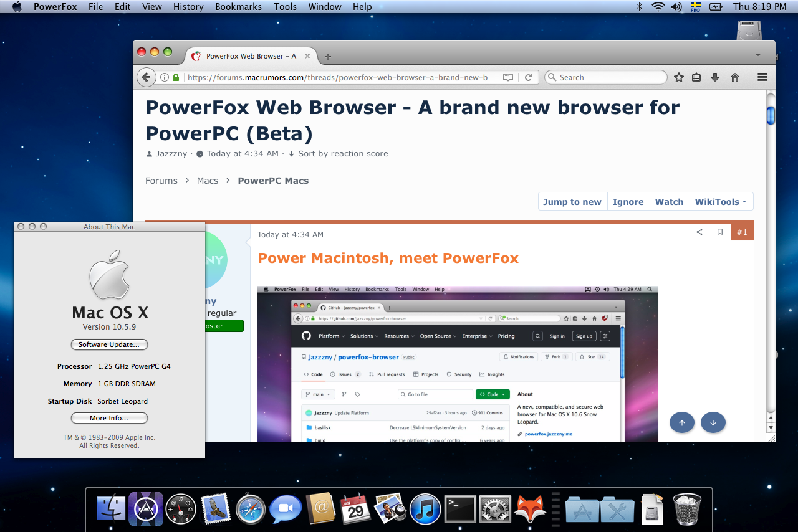Jump to page bottom with down-arrow button
This screenshot has height=532, width=798.
tap(713, 422)
